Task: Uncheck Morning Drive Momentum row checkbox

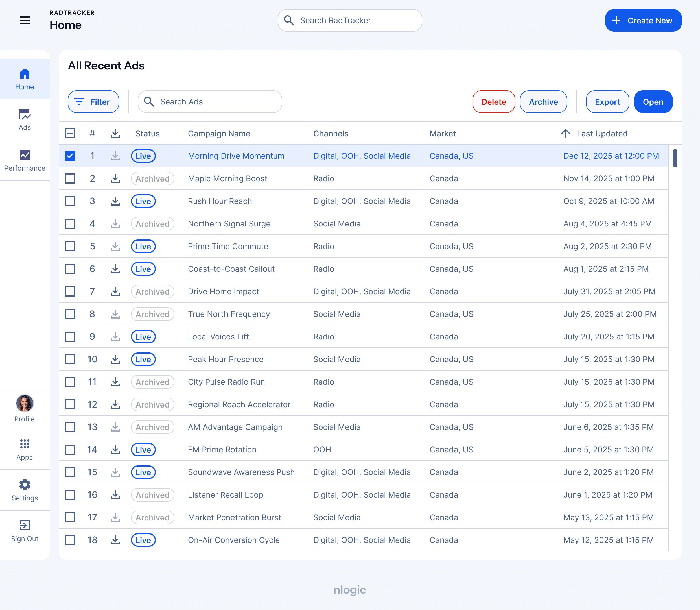Action: tap(70, 156)
